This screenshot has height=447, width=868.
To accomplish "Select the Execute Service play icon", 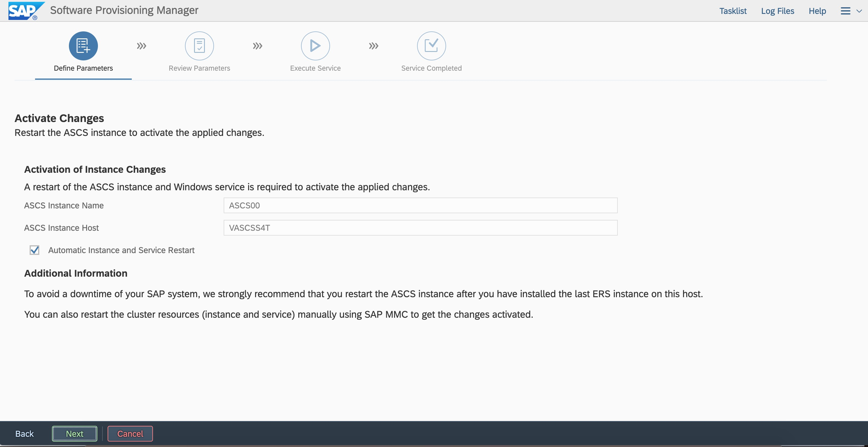I will (x=316, y=46).
